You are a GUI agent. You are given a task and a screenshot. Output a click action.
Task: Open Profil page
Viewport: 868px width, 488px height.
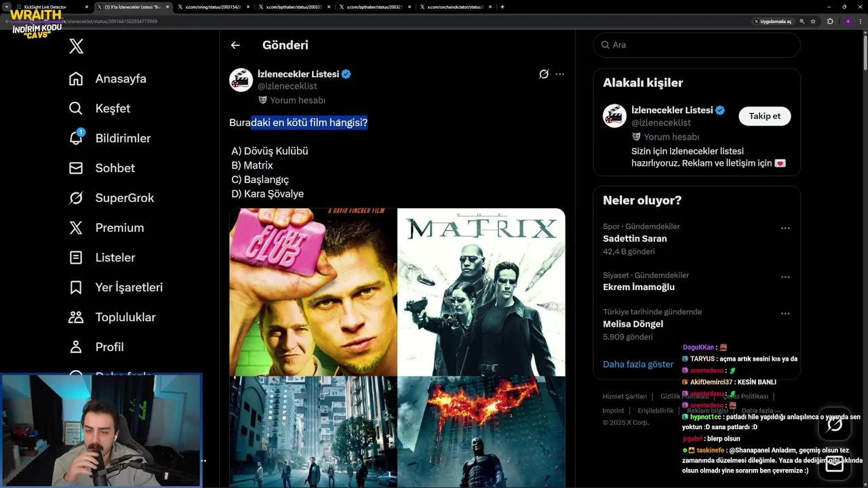[x=96, y=347]
